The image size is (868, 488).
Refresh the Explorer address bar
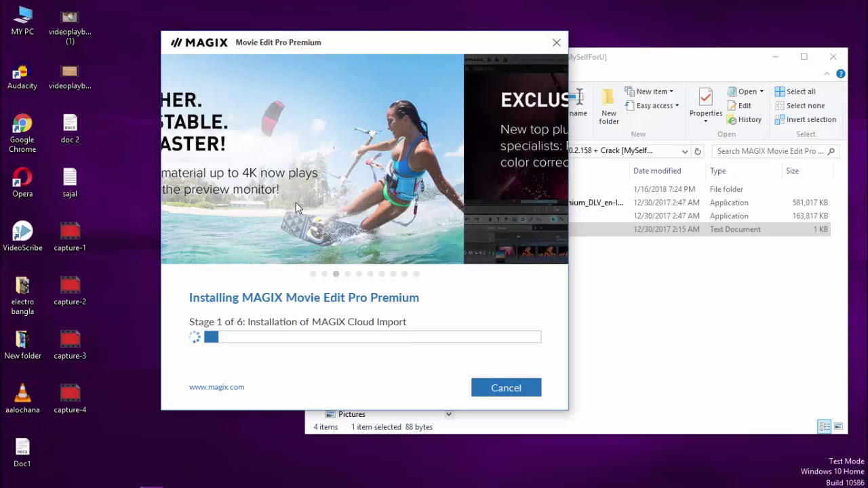pyautogui.click(x=698, y=151)
